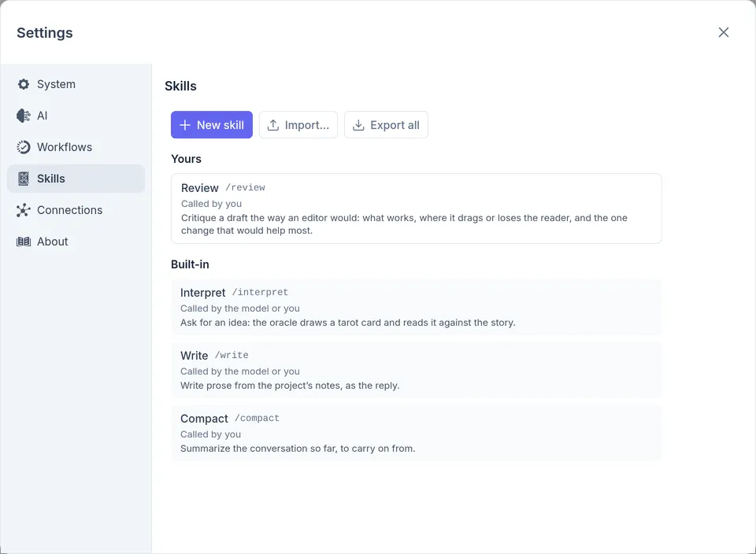
Task: Click the Export all button
Action: (386, 125)
